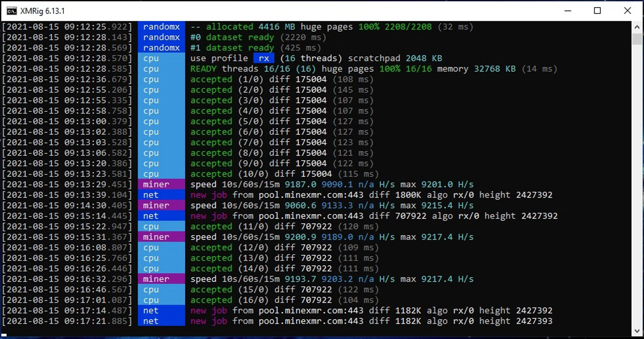Click the blue 'rx' profile badge
Image resolution: width=644 pixels, height=339 pixels.
click(264, 58)
